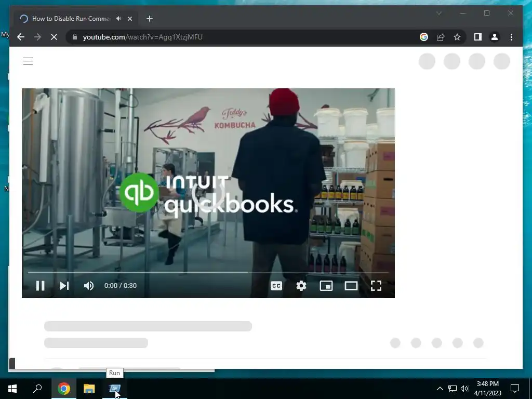Toggle closed captions on the video
The height and width of the screenshot is (399, 532).
(x=276, y=286)
